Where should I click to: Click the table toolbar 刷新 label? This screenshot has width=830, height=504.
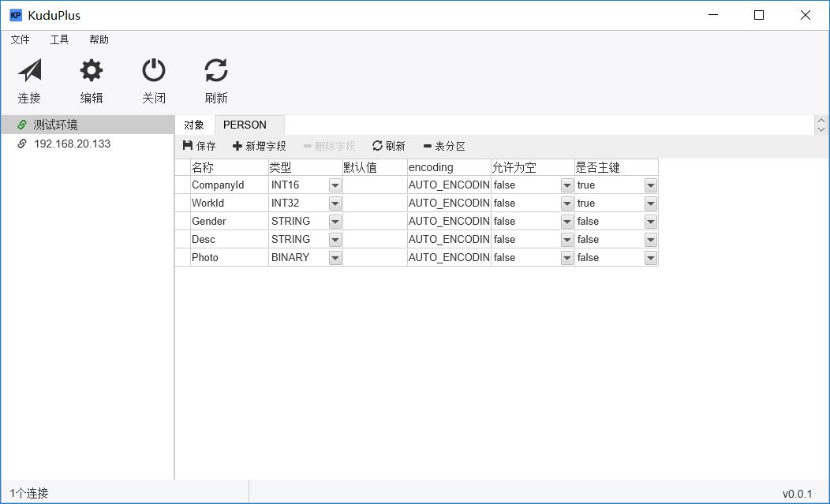[395, 146]
